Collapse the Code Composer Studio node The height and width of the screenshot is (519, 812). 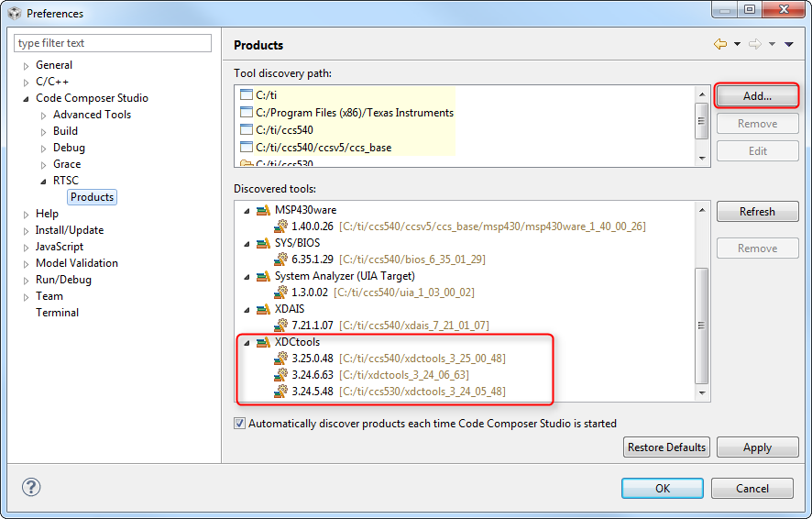[26, 98]
